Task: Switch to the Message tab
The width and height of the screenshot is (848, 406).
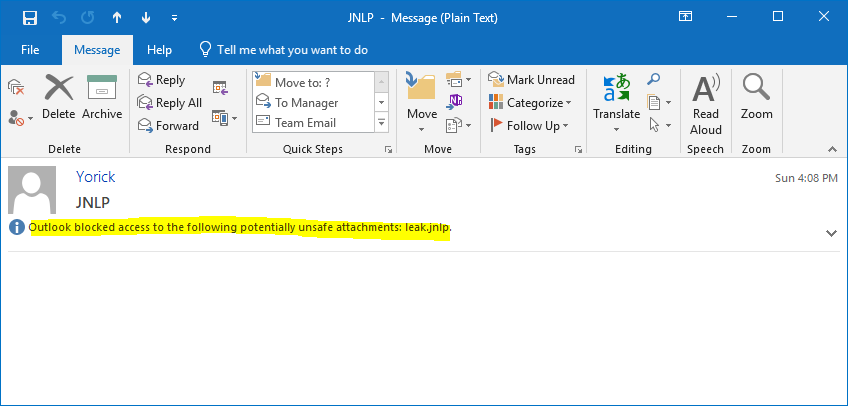Action: 97,50
